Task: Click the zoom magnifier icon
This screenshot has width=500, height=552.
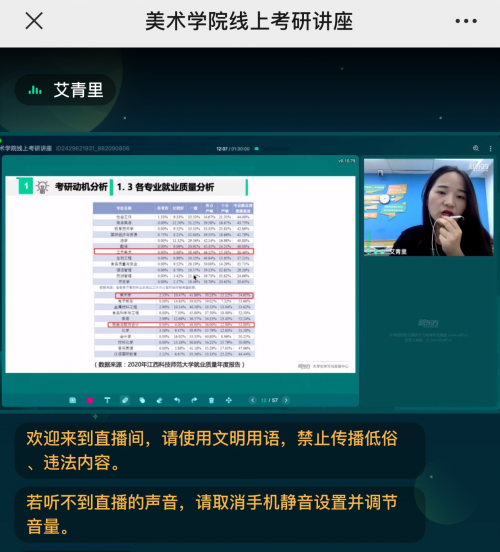Action: pyautogui.click(x=476, y=148)
